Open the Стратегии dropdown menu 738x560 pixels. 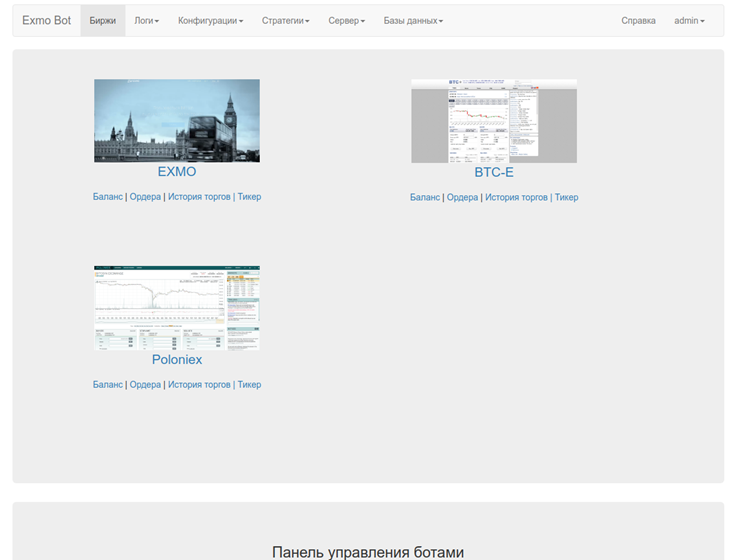285,21
